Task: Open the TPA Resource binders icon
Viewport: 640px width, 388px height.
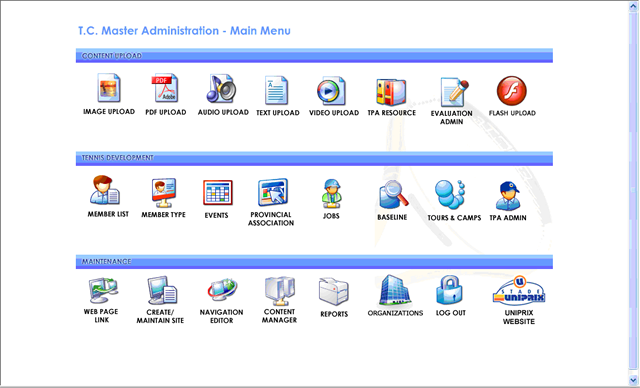Action: (x=391, y=92)
